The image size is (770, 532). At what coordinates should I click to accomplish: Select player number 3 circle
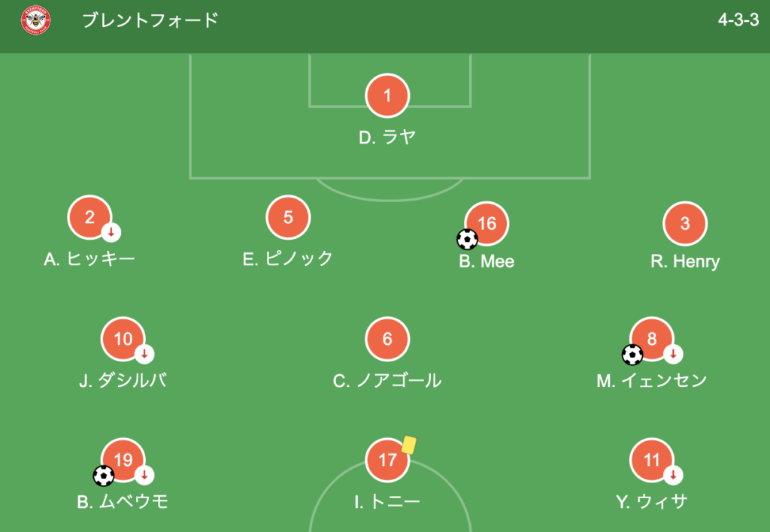tap(685, 223)
